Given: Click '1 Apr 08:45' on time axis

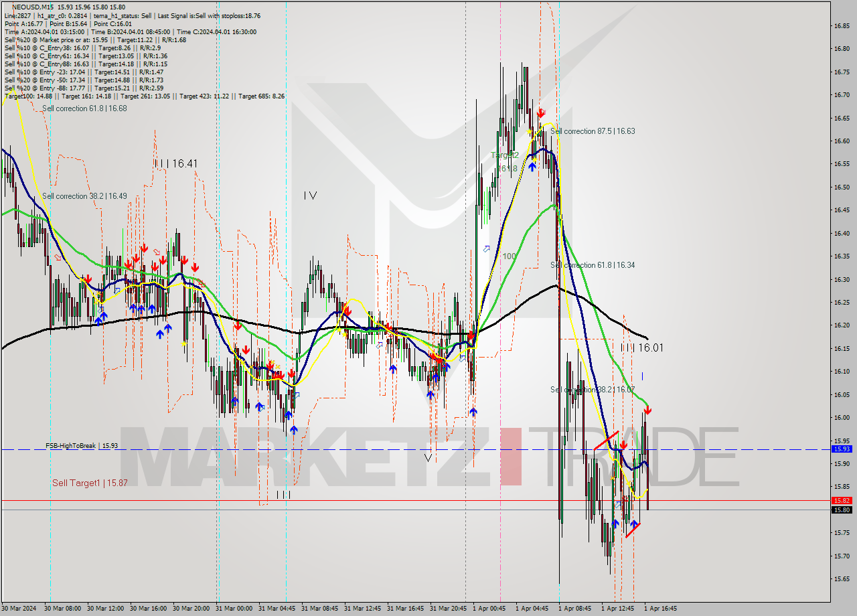Looking at the screenshot, I should tap(575, 609).
